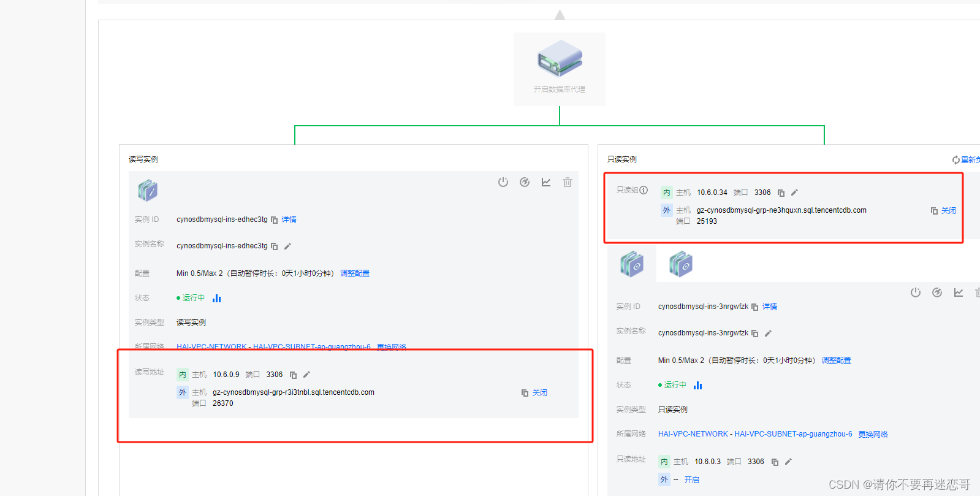The height and width of the screenshot is (496, 980).
Task: Select port value 25193
Action: pyautogui.click(x=707, y=221)
